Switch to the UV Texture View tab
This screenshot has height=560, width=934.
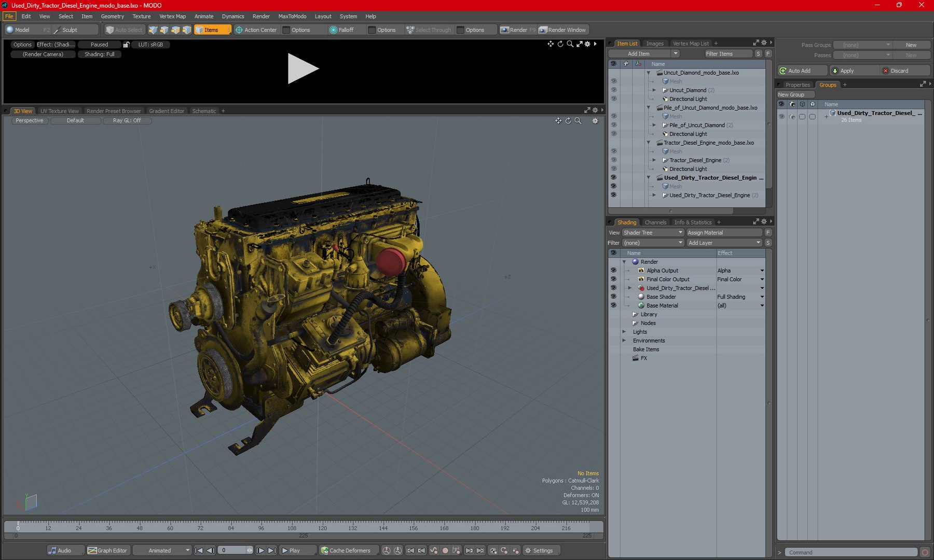pyautogui.click(x=59, y=111)
